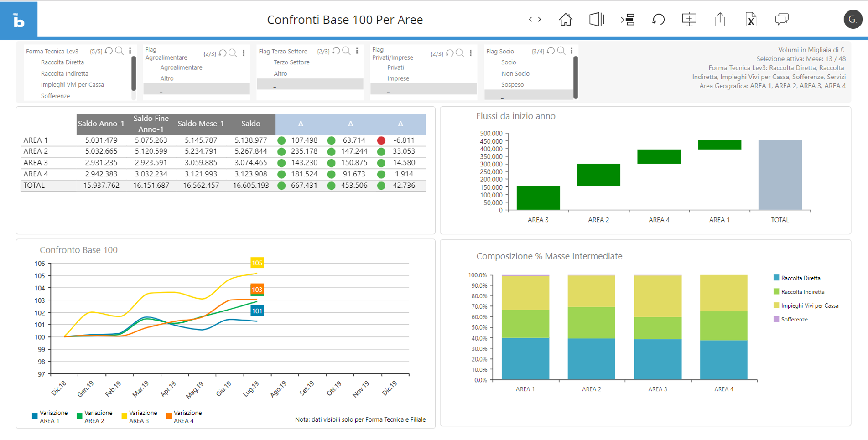Click the Forma Tecnica Lev3 list scrollbar

coord(133,74)
